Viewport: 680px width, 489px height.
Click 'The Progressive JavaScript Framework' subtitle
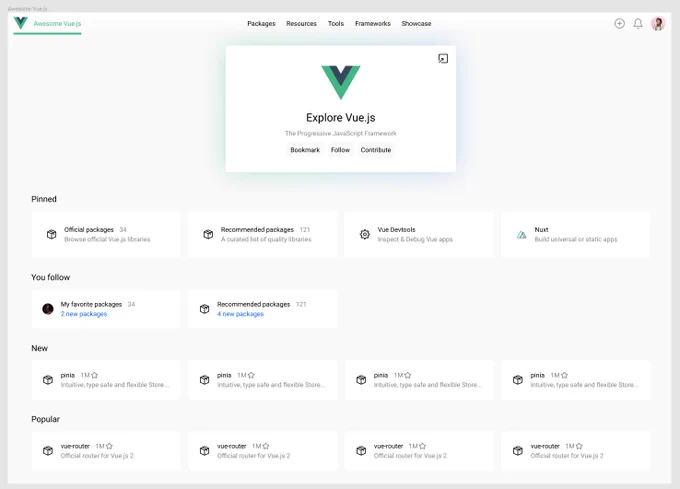(340, 134)
